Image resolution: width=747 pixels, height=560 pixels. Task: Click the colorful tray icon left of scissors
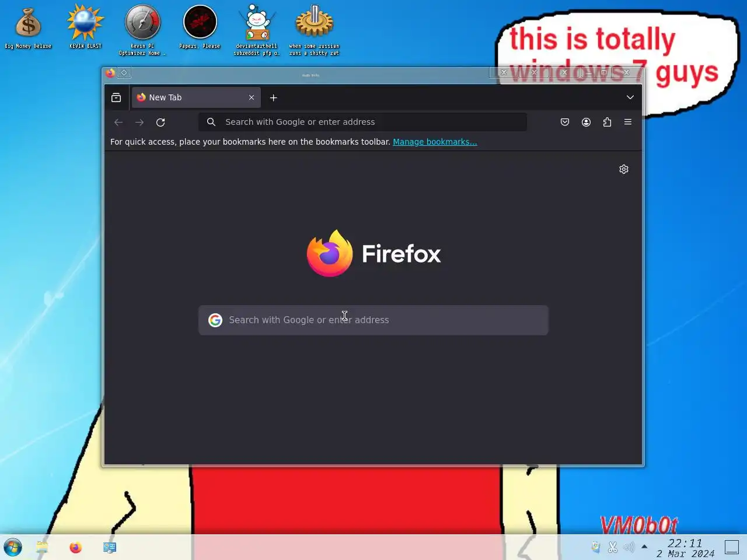(x=595, y=547)
